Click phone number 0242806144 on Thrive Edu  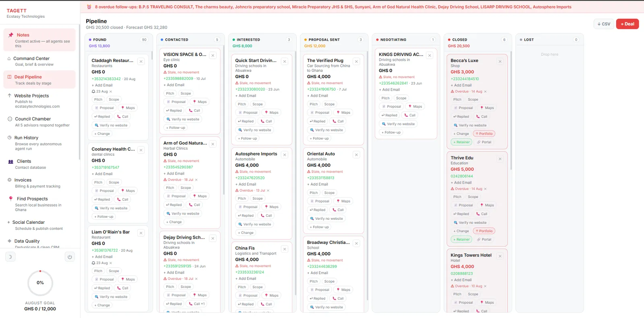[462, 176]
